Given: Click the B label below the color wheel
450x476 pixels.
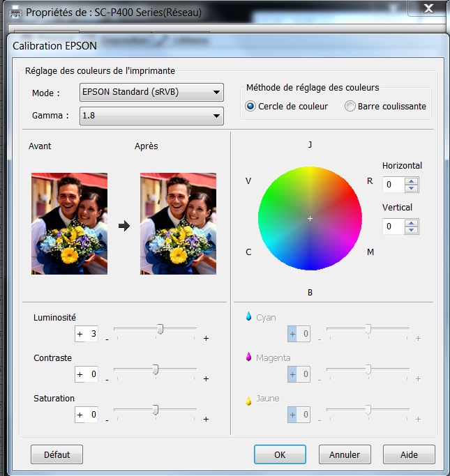Looking at the screenshot, I should [x=310, y=292].
